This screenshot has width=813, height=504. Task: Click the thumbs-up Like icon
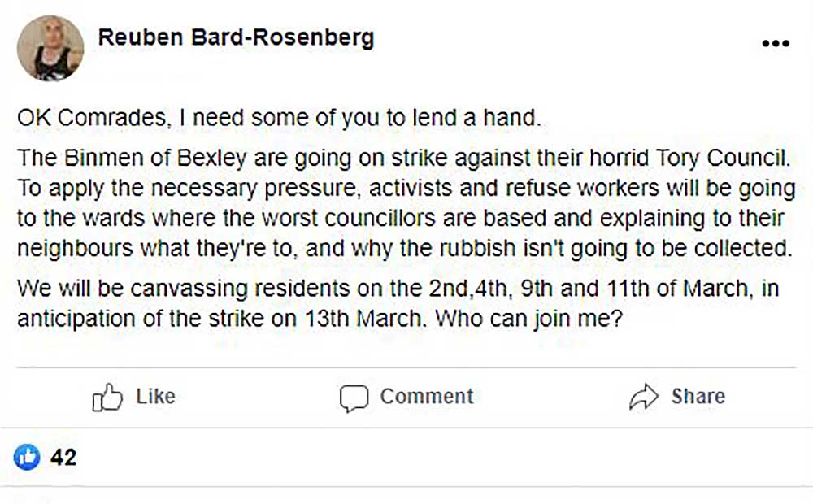107,397
